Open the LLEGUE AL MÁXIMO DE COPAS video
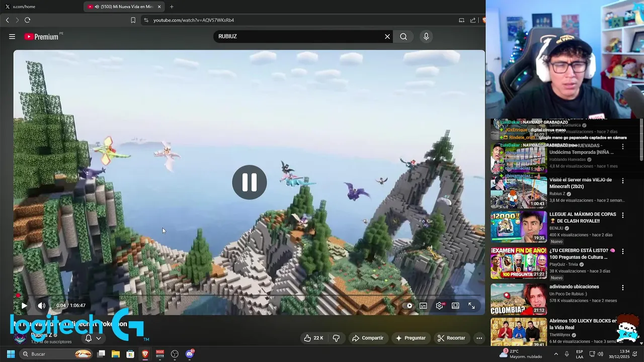Image resolution: width=644 pixels, height=362 pixels. point(583,218)
